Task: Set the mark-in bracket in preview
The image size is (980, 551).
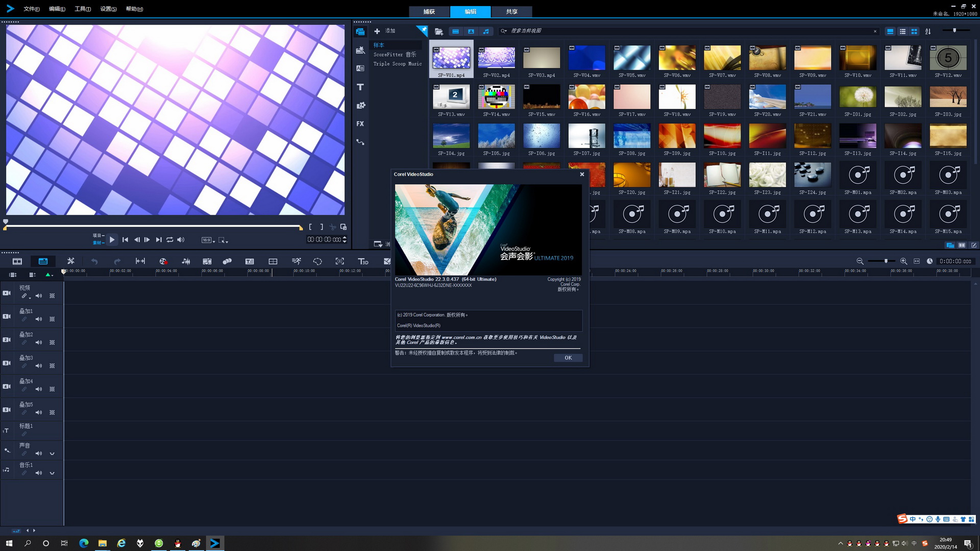Action: pos(310,227)
